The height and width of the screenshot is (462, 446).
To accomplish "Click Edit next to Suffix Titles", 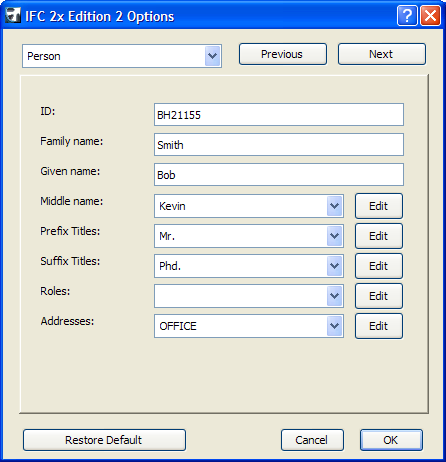I will [379, 266].
